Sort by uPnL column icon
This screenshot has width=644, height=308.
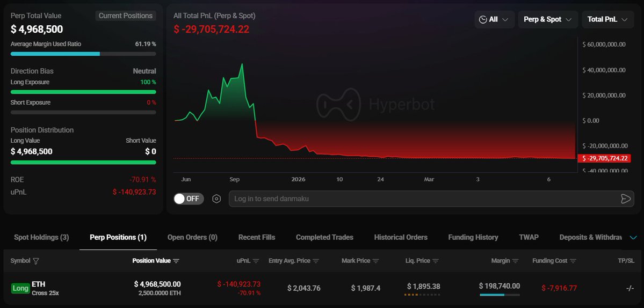tap(256, 261)
